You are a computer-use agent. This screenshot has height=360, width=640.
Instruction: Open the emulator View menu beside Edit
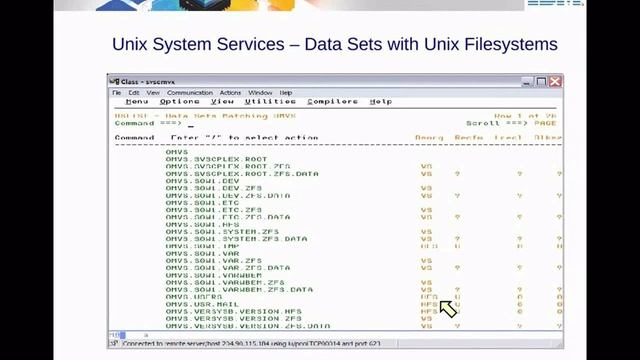pyautogui.click(x=153, y=93)
